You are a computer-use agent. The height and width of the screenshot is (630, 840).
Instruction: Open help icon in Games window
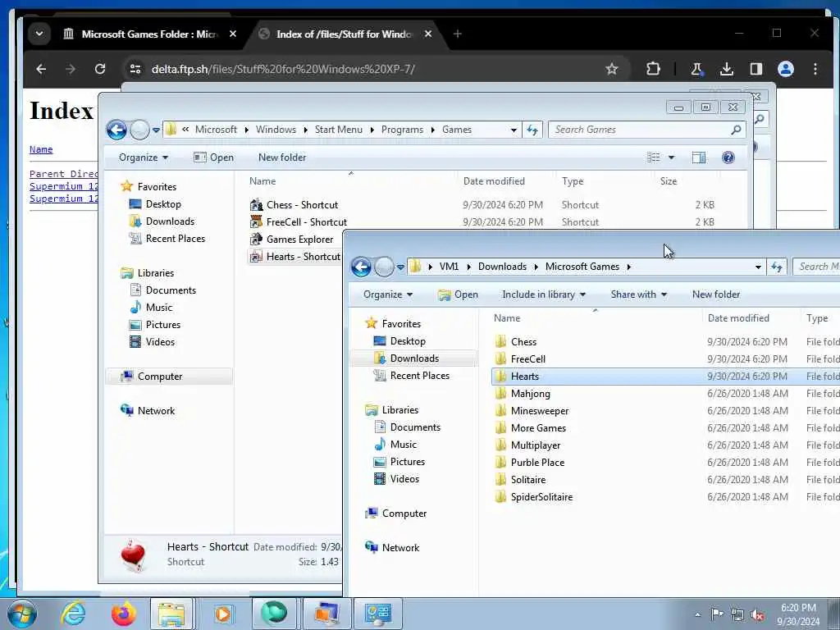[728, 157]
